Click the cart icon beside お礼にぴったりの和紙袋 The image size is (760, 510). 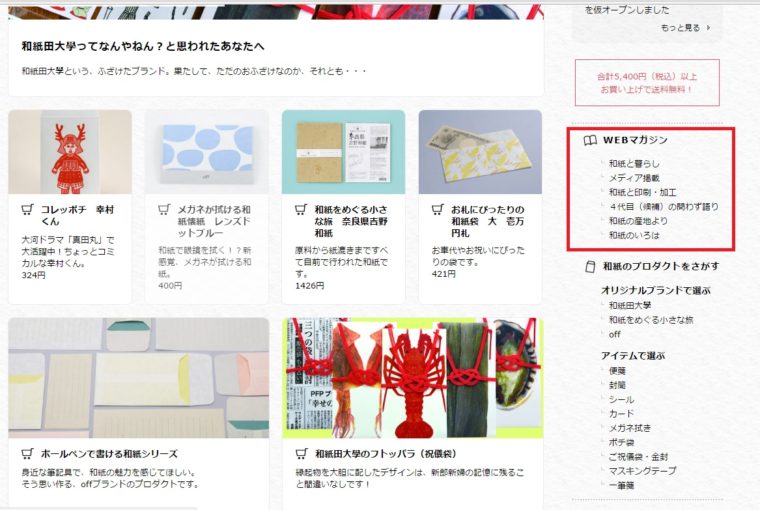(x=438, y=211)
